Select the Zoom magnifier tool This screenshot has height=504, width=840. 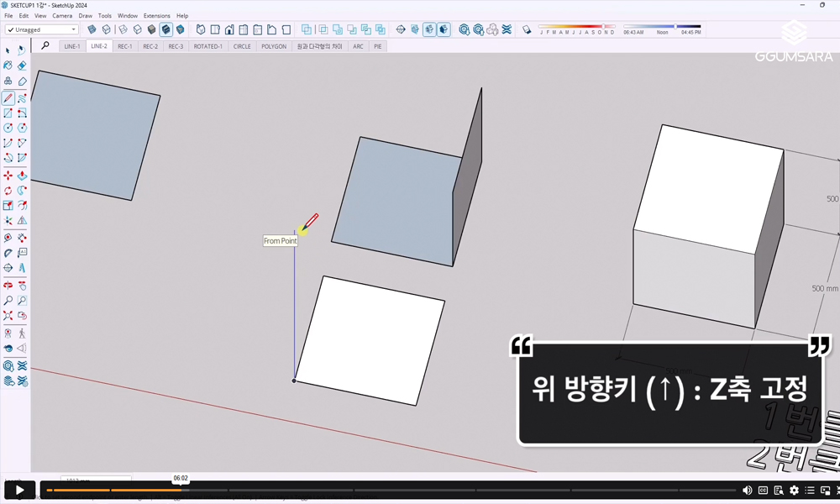[x=8, y=301]
